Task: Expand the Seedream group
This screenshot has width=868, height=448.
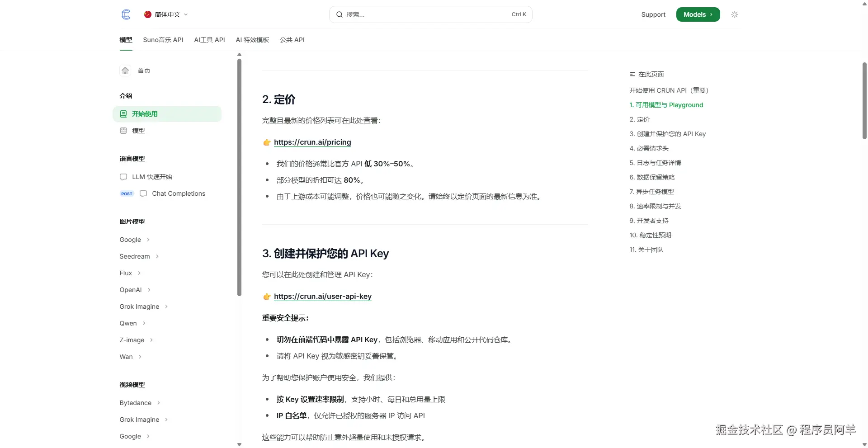Action: tap(139, 256)
